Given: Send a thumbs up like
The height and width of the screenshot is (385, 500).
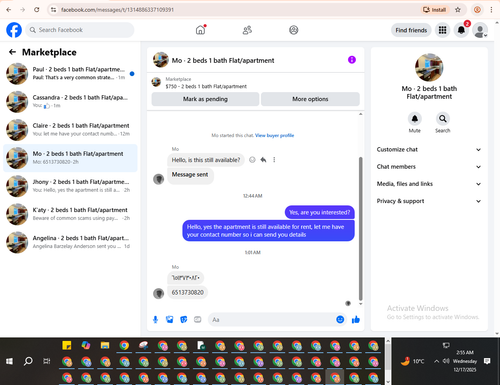Looking at the screenshot, I should (x=356, y=320).
